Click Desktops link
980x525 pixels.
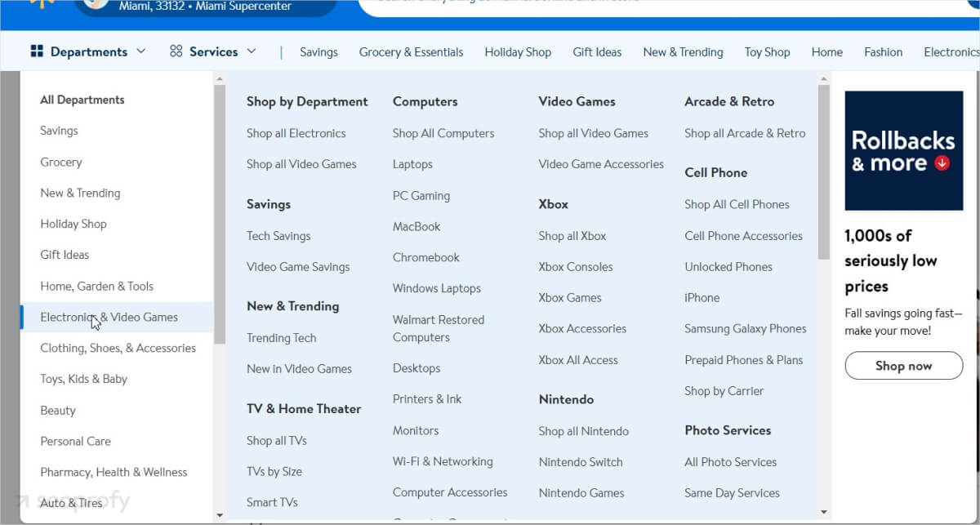coord(416,368)
